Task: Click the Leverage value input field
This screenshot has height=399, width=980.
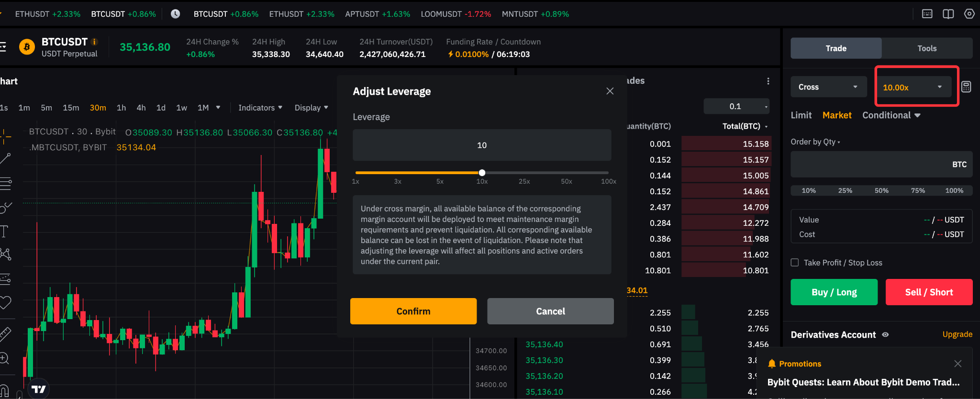Action: [x=482, y=145]
